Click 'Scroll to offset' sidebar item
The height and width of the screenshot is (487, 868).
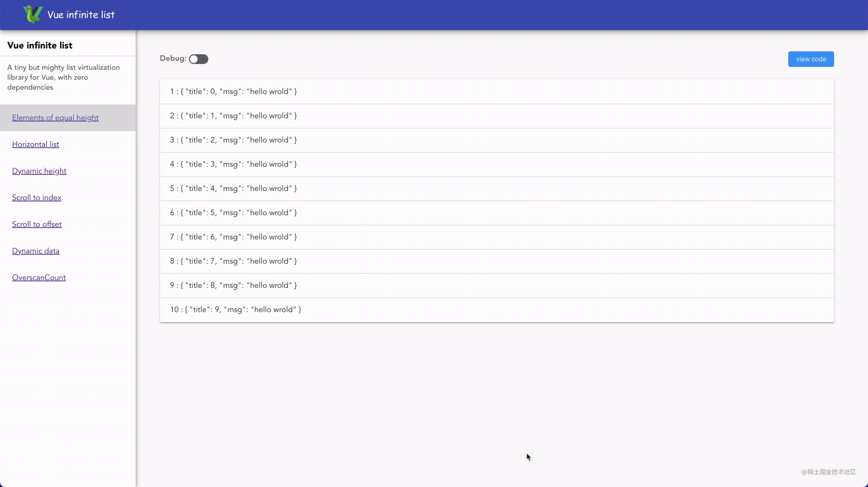pyautogui.click(x=36, y=224)
